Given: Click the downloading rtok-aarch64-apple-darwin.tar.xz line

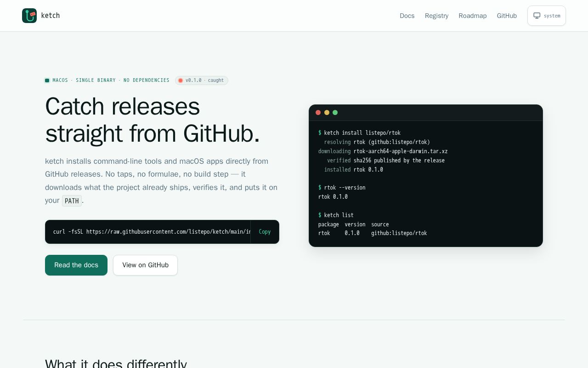Looking at the screenshot, I should (383, 151).
